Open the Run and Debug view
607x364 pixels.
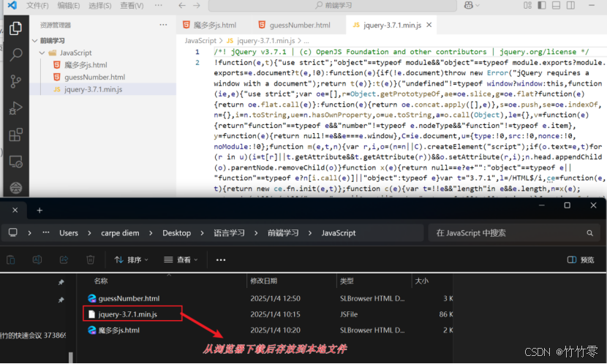point(15,108)
